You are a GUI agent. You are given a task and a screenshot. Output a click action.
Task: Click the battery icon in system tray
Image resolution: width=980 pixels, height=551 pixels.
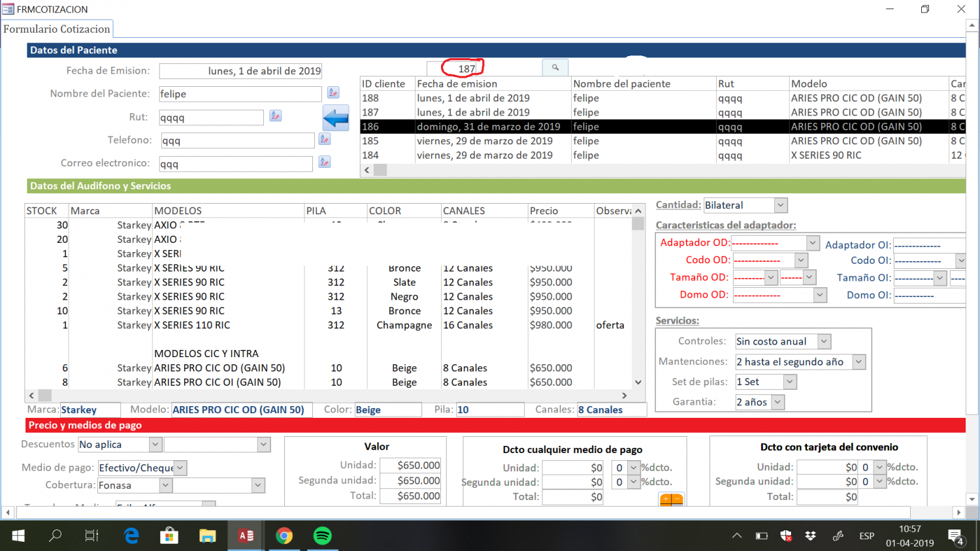tap(762, 536)
